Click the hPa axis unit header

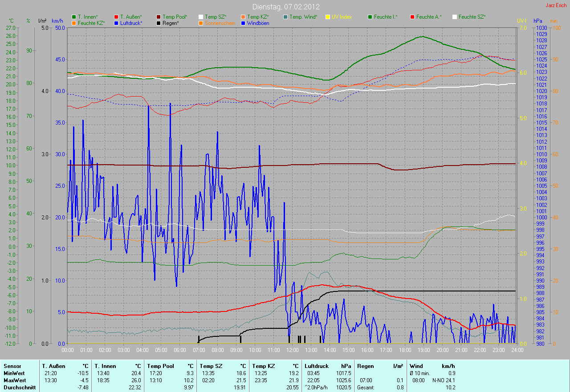[x=538, y=21]
